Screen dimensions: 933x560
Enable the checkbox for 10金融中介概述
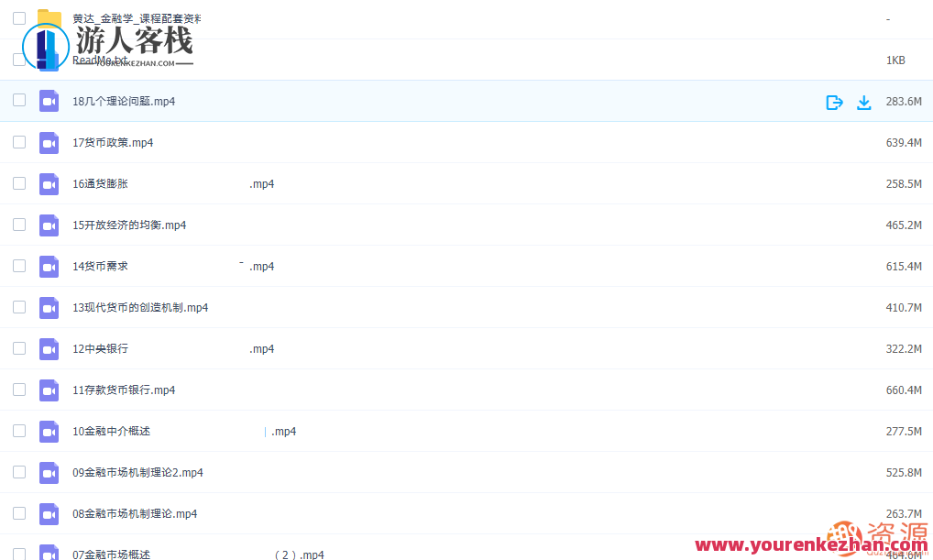point(19,431)
